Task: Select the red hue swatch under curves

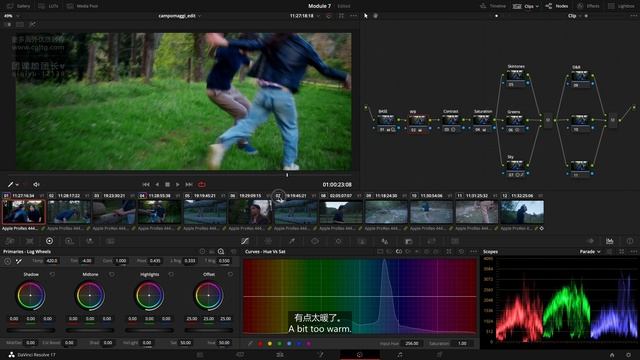Action: coord(260,344)
